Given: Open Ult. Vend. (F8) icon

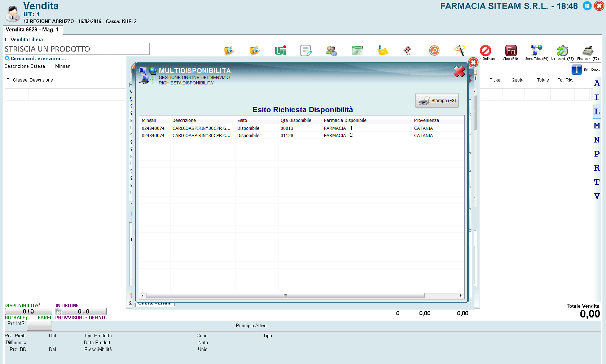Looking at the screenshot, I should pyautogui.click(x=562, y=51).
